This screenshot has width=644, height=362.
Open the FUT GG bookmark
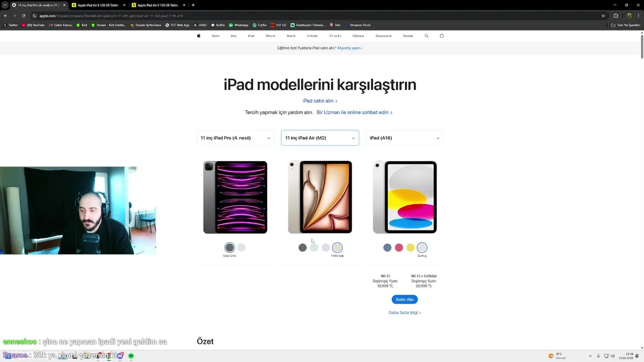coord(279,25)
